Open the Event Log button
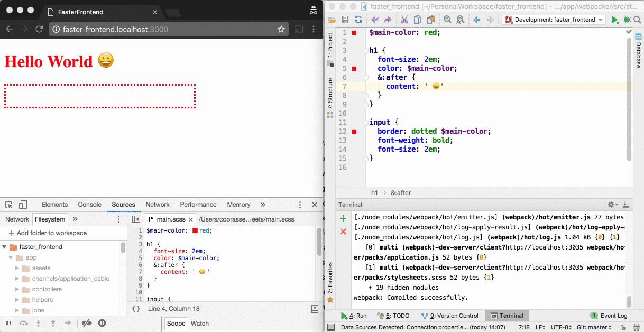 tap(609, 316)
